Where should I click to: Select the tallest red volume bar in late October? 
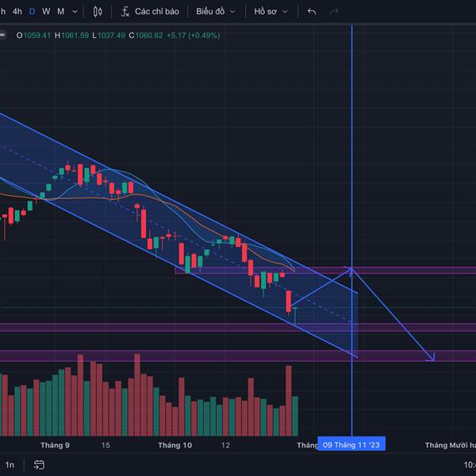tap(289, 401)
